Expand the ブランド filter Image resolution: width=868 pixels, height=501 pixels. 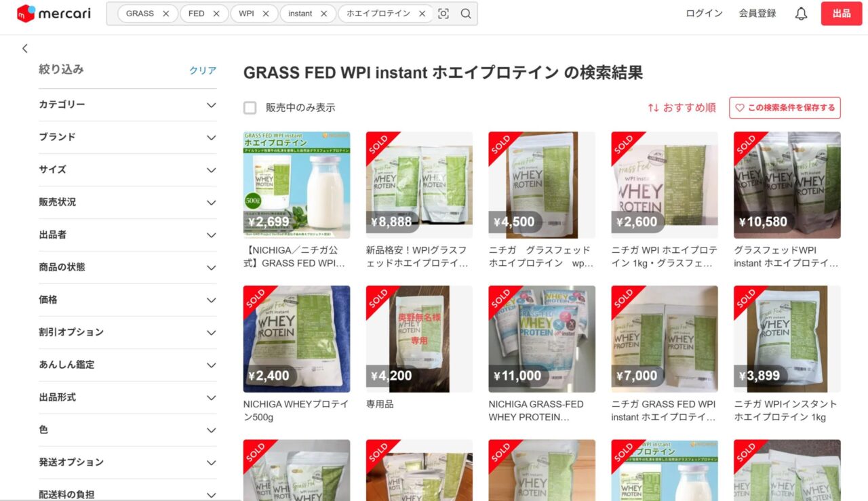[127, 138]
